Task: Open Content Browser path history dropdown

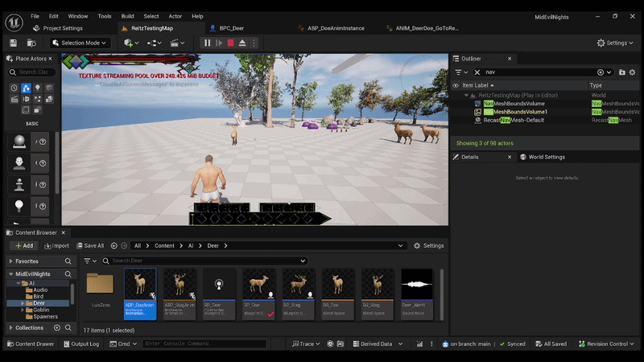Action: point(400,246)
